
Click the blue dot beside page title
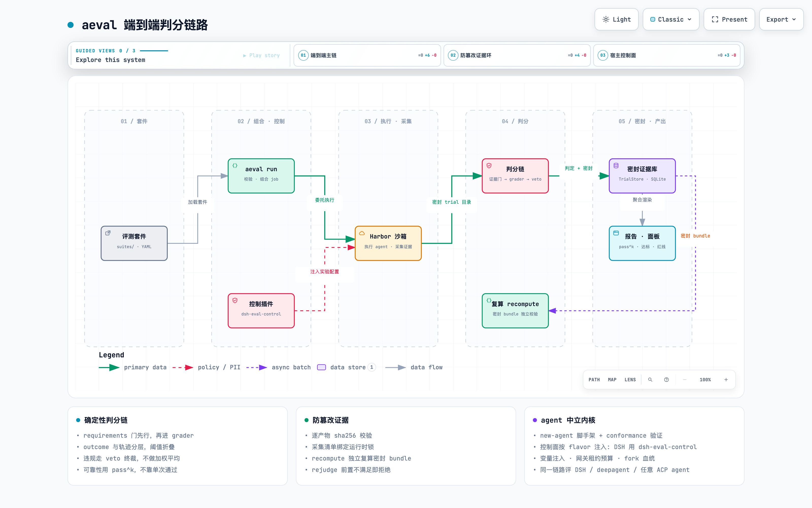coord(71,25)
